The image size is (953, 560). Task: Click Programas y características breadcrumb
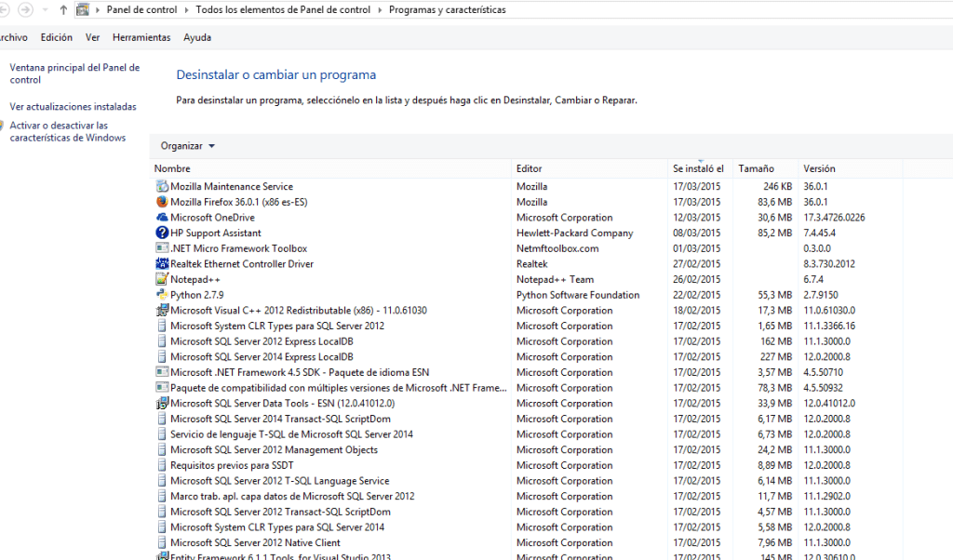(448, 9)
